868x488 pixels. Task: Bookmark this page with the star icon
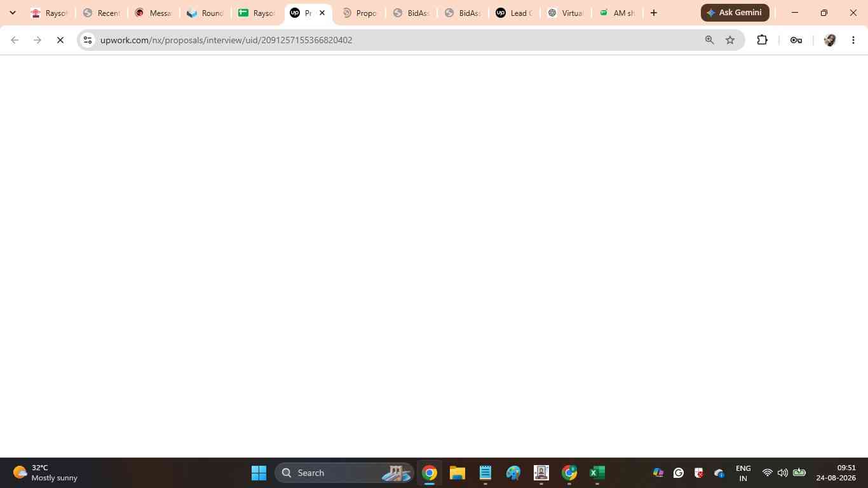click(x=730, y=40)
